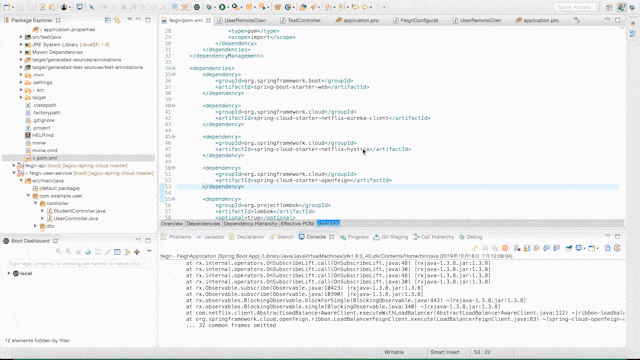
Task: Fold the lombok dependency at line 55
Action: click(x=173, y=199)
